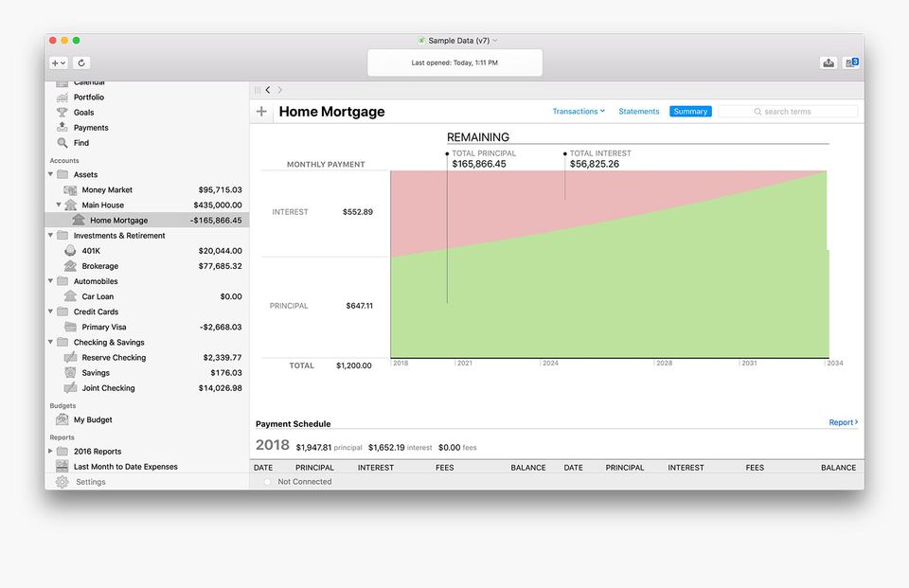This screenshot has width=909, height=588.
Task: Collapse the Investments & Retirement group
Action: (x=50, y=235)
